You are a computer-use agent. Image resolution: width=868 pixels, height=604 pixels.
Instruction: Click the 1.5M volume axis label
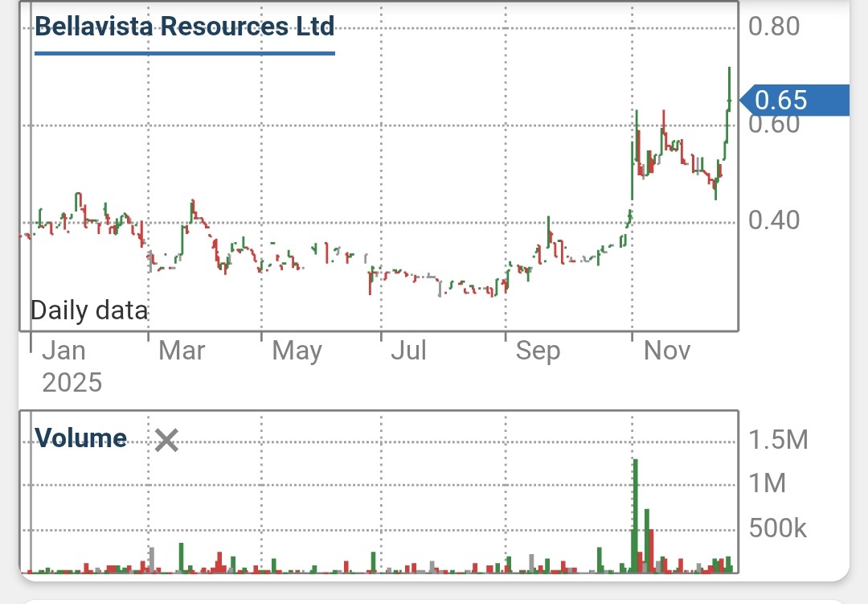coord(778,440)
